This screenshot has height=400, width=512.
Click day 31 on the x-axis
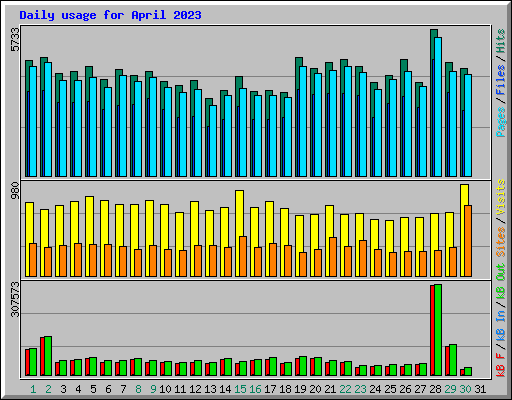click(x=480, y=389)
